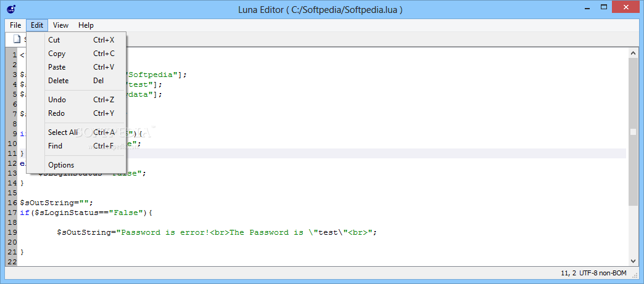Click line number 19 in the gutter

(x=12, y=232)
